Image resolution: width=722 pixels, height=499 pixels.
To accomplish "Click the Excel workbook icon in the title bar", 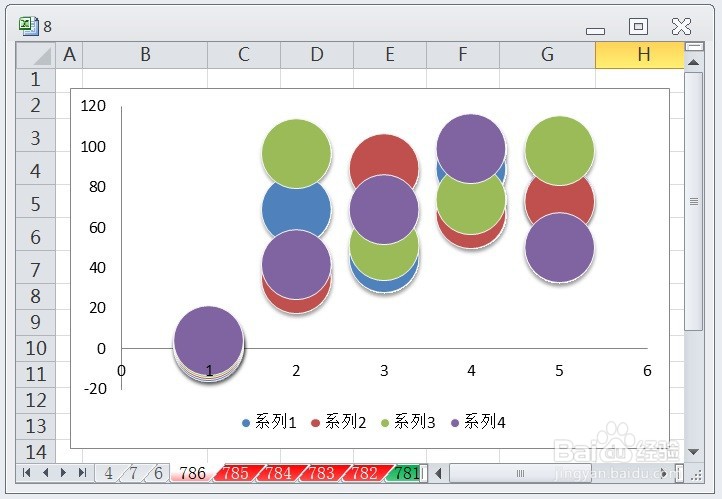I will click(29, 26).
